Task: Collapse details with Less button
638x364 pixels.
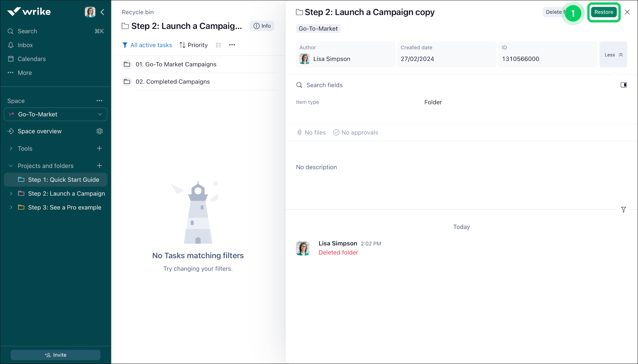Action: (x=613, y=54)
